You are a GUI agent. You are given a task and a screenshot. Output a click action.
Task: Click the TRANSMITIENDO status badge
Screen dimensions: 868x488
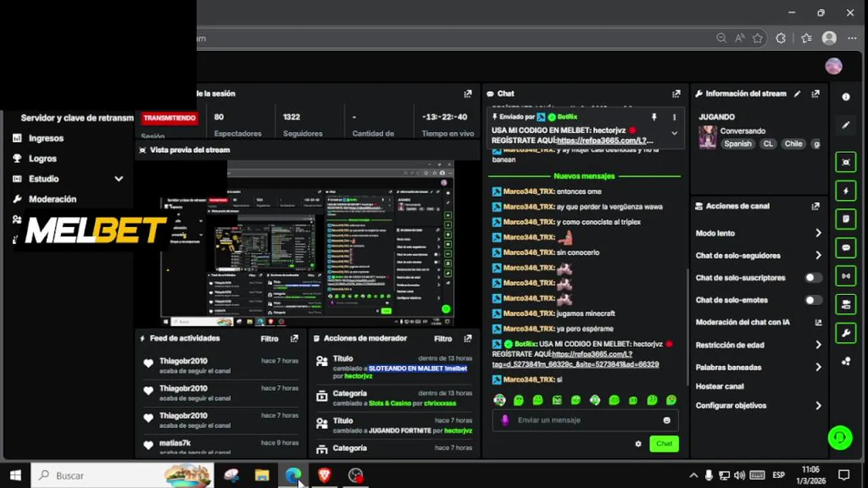tap(170, 118)
